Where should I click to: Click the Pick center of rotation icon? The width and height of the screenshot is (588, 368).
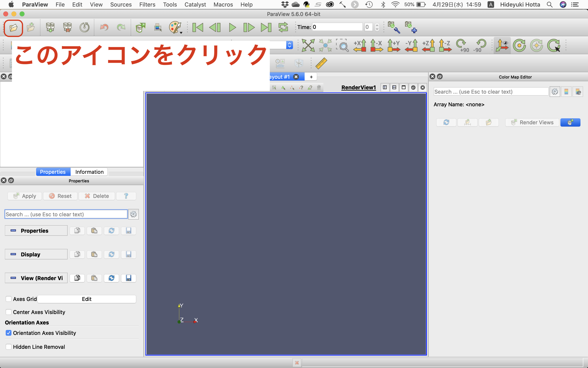click(553, 45)
